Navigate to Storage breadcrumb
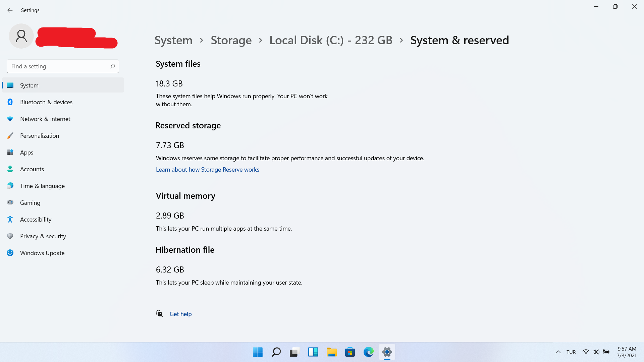This screenshot has height=362, width=644. pos(231,40)
